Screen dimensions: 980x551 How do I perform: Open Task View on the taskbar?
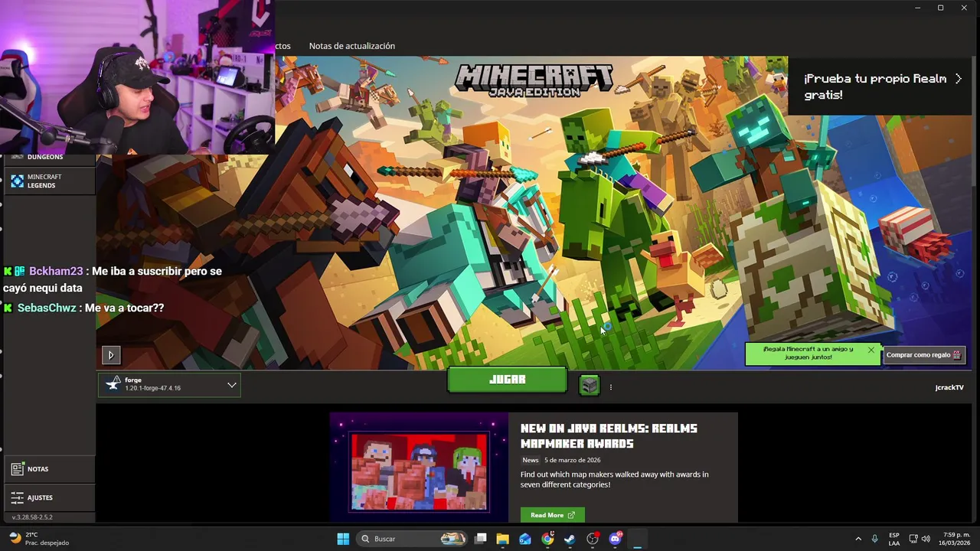pos(480,539)
